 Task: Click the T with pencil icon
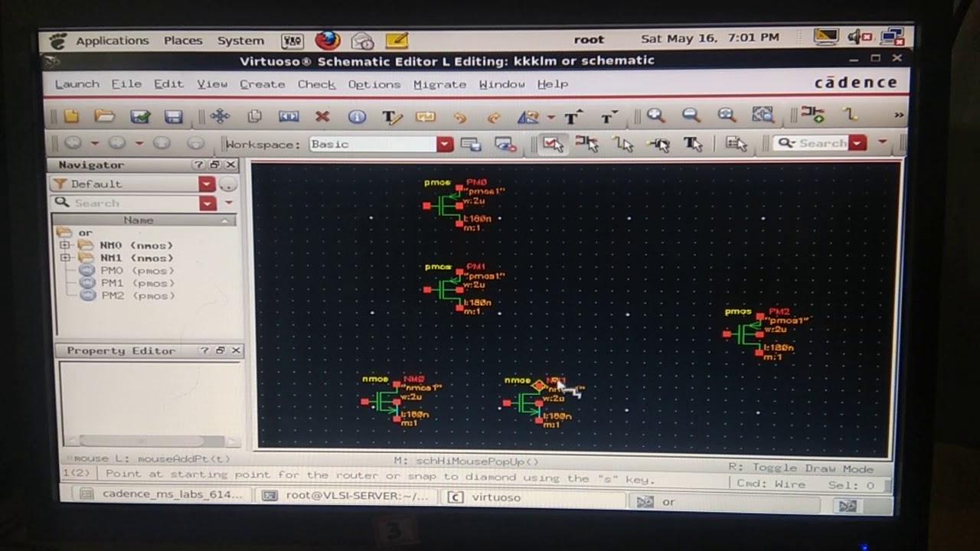[x=391, y=117]
